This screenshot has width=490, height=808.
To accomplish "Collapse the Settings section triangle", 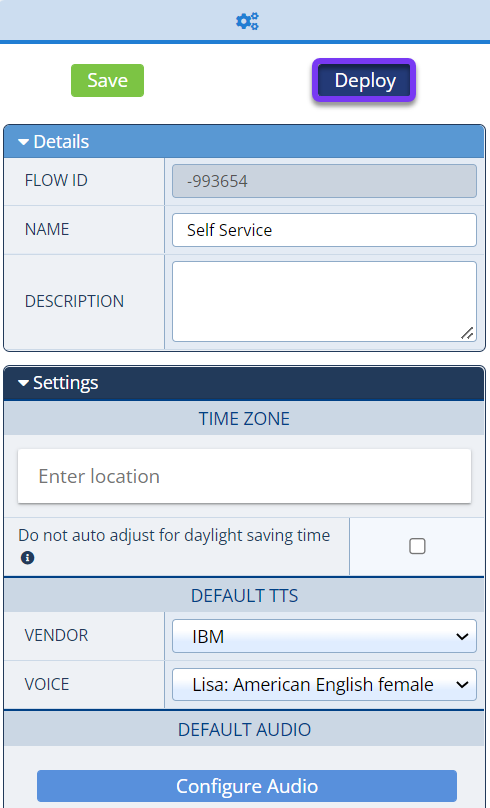I will [x=23, y=383].
